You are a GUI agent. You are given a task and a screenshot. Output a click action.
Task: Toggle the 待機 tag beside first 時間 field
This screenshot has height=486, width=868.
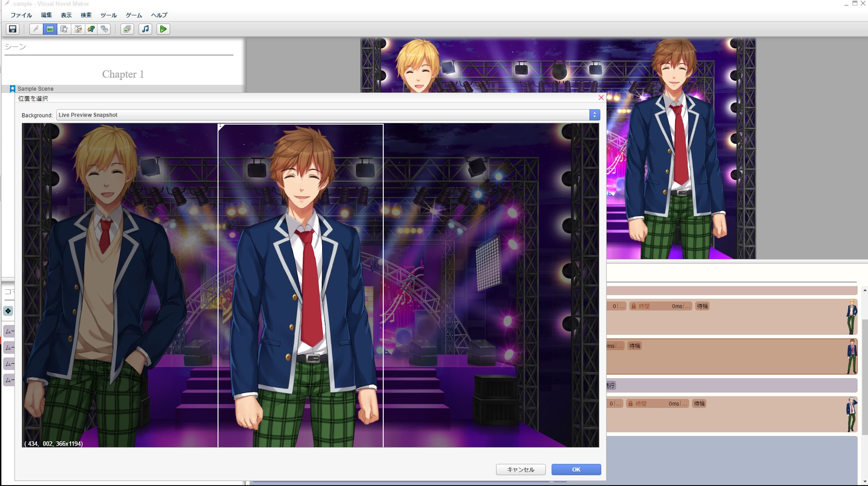tap(702, 306)
